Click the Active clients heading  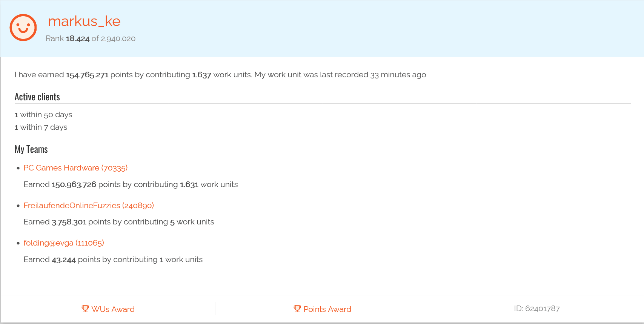pos(37,97)
